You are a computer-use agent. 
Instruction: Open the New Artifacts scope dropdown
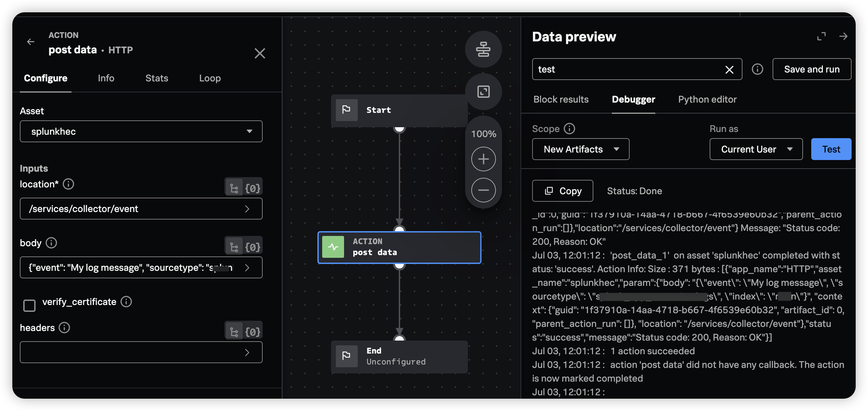click(x=580, y=149)
